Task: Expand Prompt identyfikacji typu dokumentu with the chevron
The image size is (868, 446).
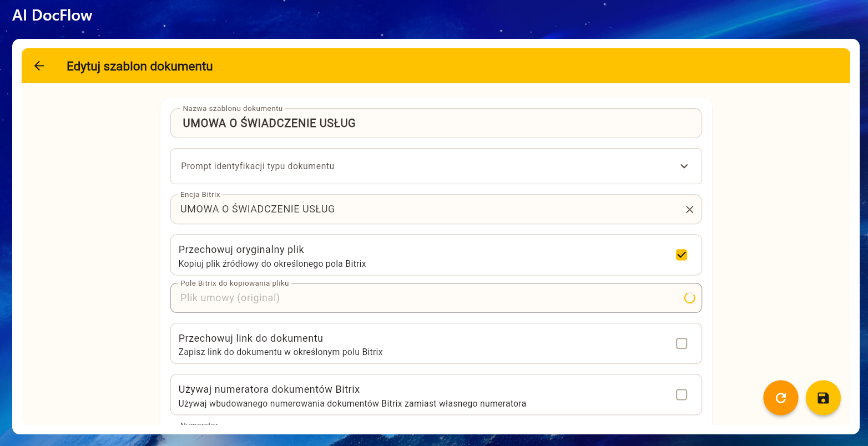Action: pyautogui.click(x=684, y=166)
